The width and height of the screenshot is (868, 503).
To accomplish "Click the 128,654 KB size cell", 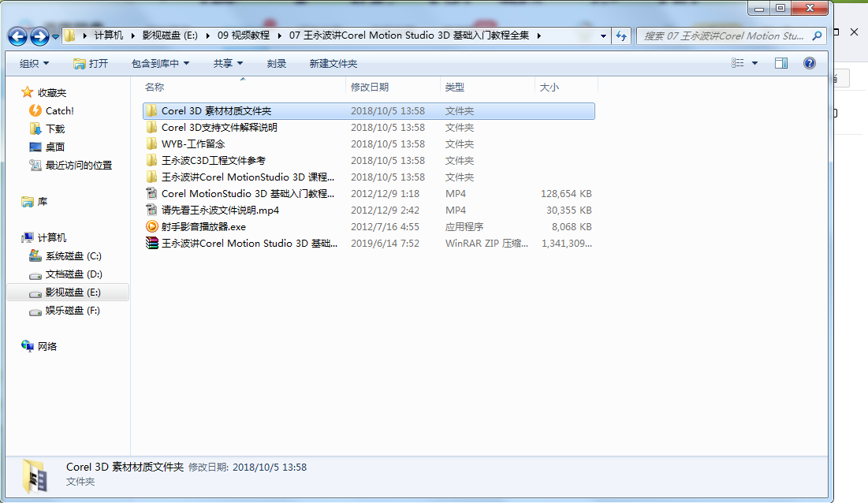I will tap(566, 194).
